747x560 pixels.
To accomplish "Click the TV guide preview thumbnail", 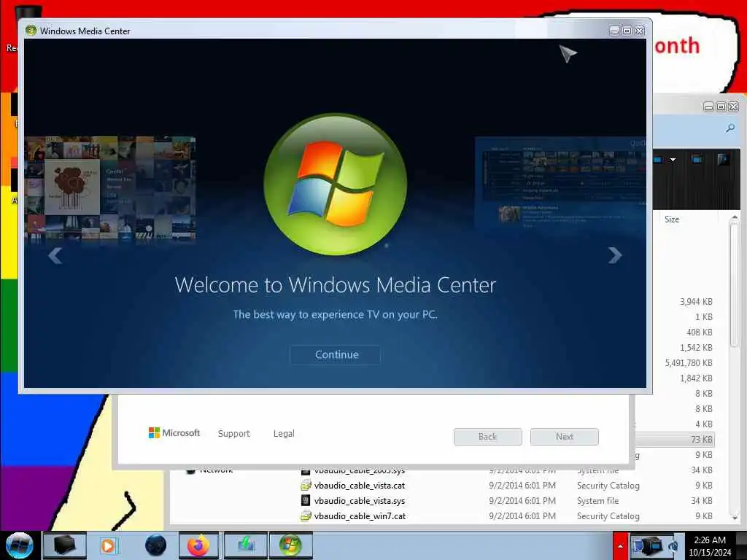I will [x=560, y=184].
